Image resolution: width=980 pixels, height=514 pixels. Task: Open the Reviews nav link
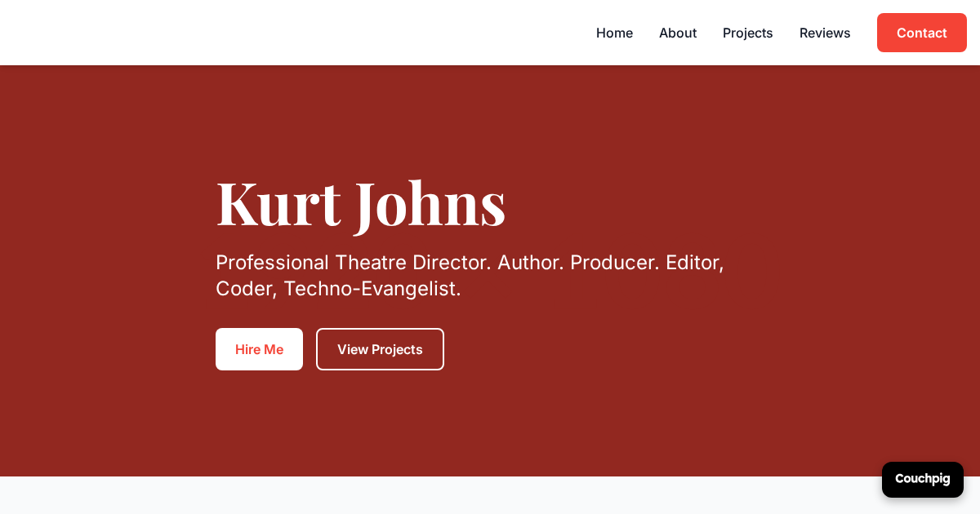click(x=824, y=33)
